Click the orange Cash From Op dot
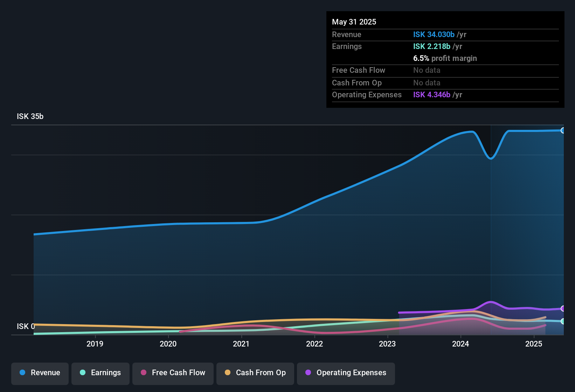Screen dimensions: 575x392 [228, 372]
